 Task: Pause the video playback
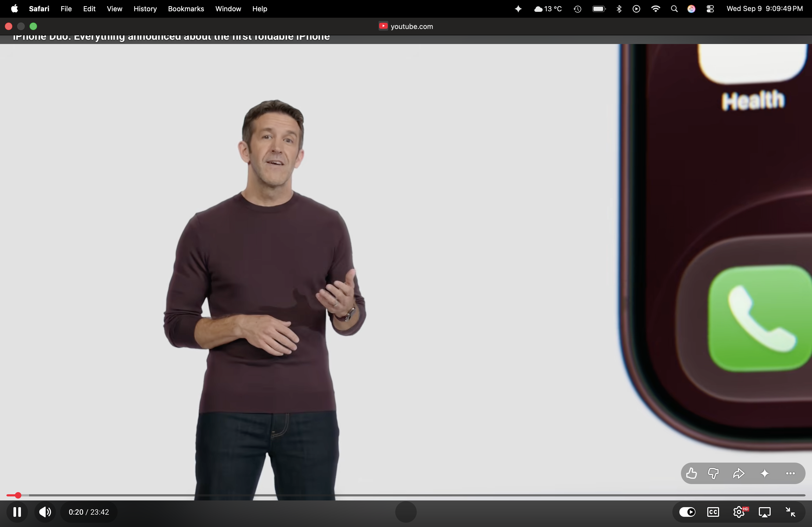[x=17, y=512]
